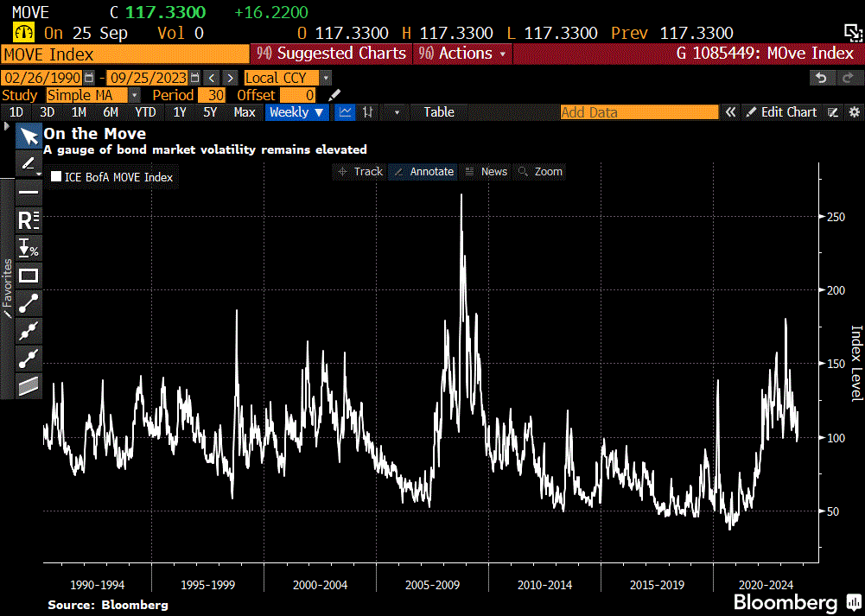Select the three-point line tool

29,332
